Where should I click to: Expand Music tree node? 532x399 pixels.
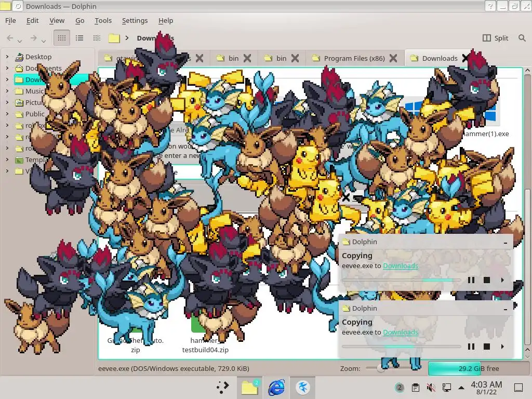coord(7,91)
